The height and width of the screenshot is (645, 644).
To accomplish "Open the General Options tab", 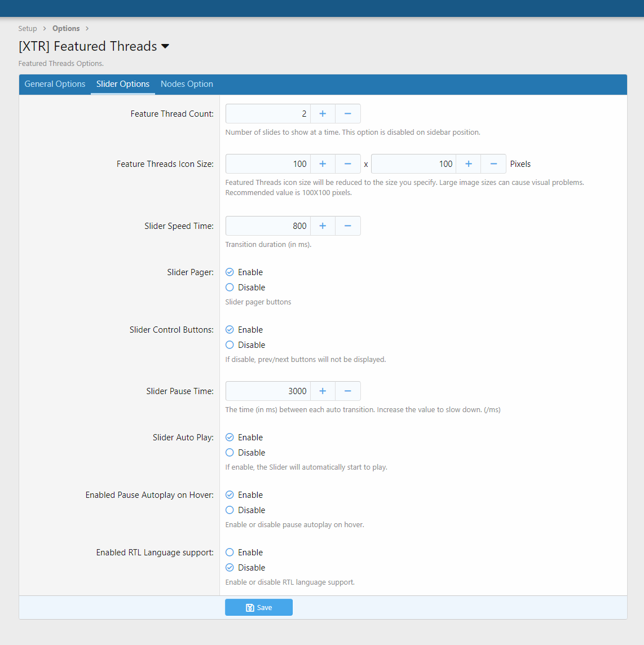I will pyautogui.click(x=55, y=84).
